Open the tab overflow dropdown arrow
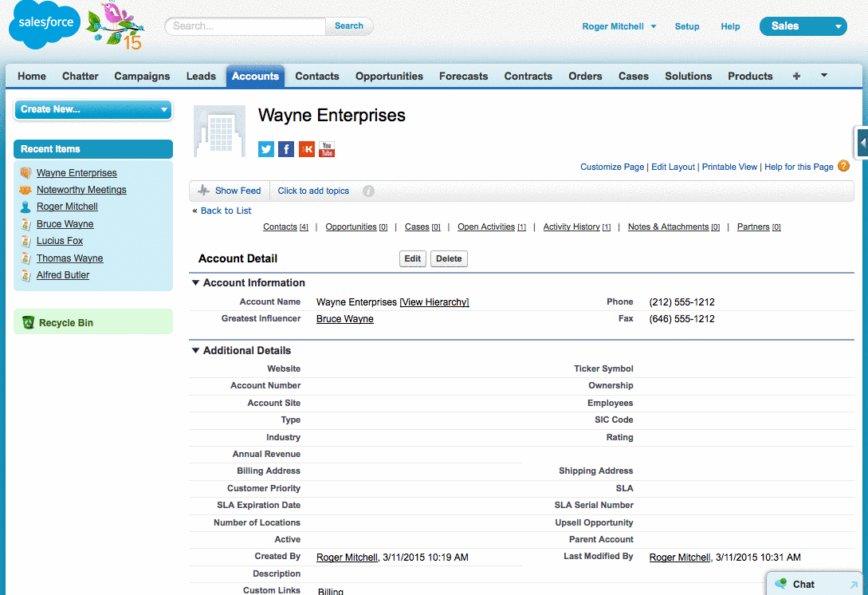 click(823, 75)
